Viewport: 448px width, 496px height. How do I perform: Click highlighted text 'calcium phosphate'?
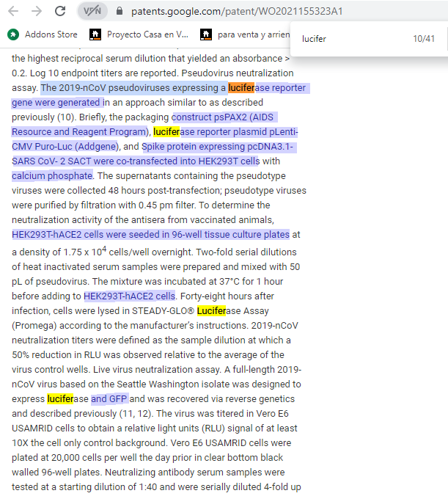click(52, 176)
